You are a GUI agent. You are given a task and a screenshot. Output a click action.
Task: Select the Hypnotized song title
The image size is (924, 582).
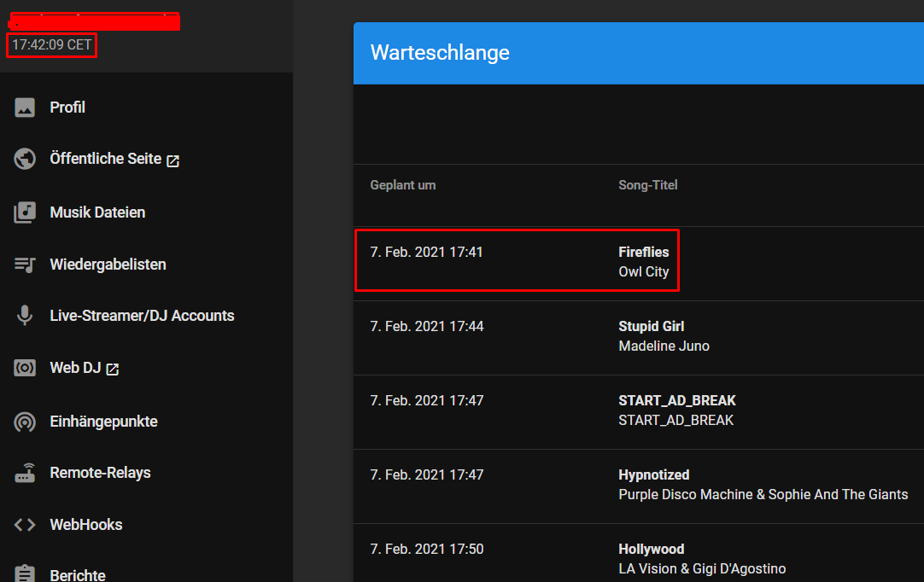coord(653,474)
